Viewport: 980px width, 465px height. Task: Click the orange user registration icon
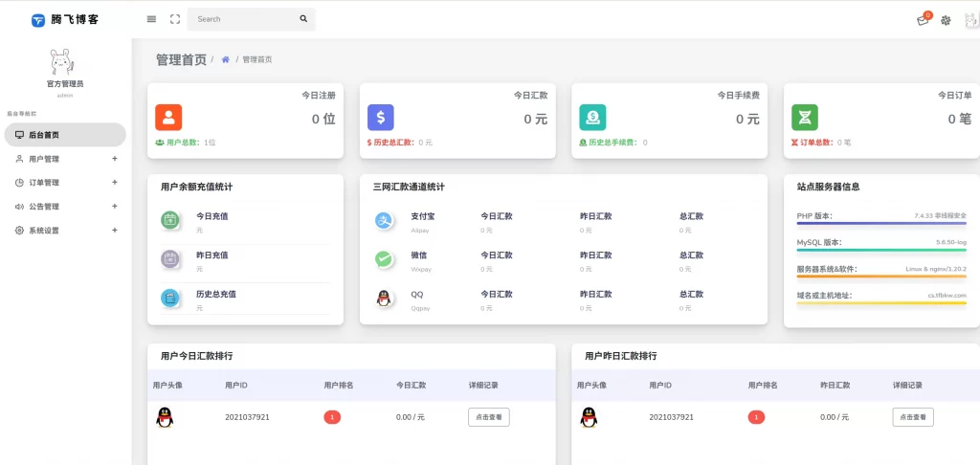(x=168, y=118)
